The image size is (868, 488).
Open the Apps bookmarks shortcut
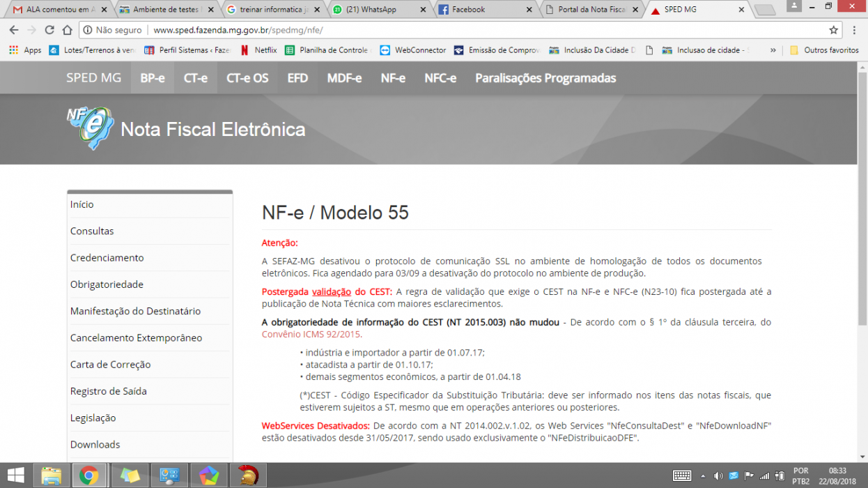click(x=25, y=50)
